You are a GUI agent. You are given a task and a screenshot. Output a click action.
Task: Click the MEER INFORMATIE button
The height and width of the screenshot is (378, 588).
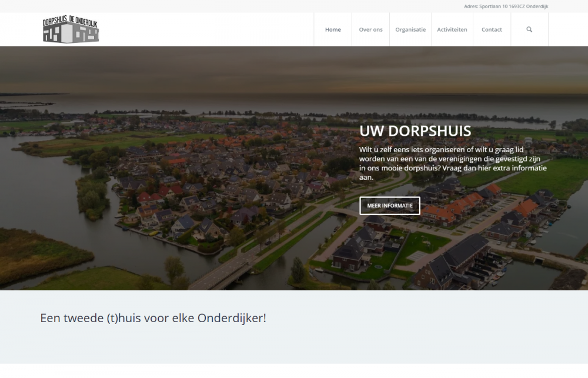[390, 206]
